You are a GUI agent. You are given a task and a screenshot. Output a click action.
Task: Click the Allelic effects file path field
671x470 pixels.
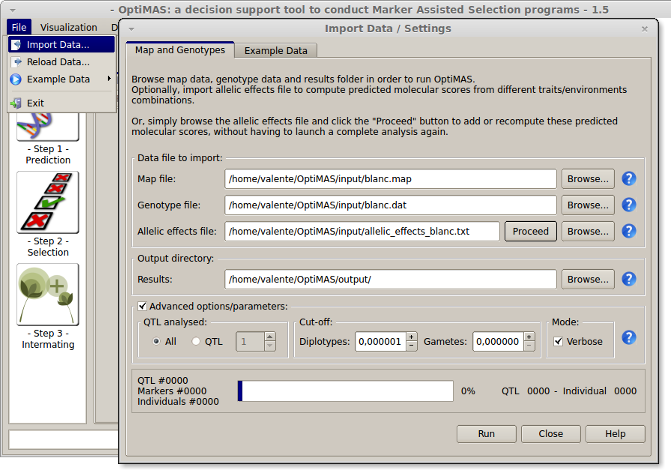362,231
